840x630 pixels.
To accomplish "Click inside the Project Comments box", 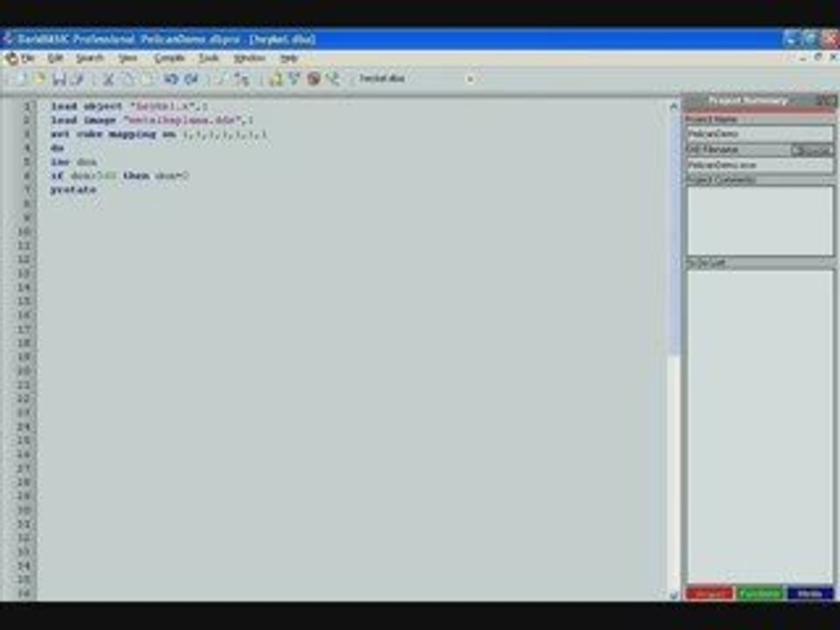I will click(x=759, y=220).
